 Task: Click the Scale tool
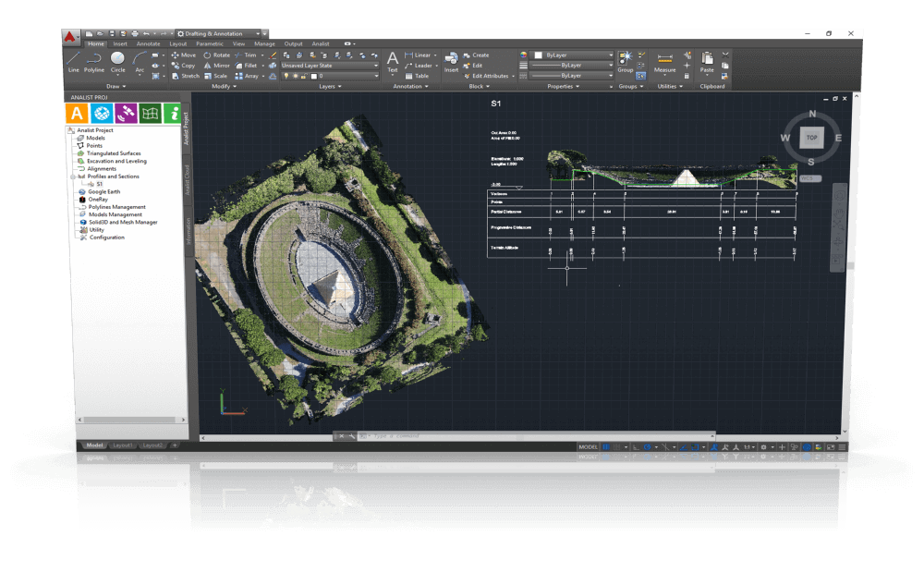(215, 76)
